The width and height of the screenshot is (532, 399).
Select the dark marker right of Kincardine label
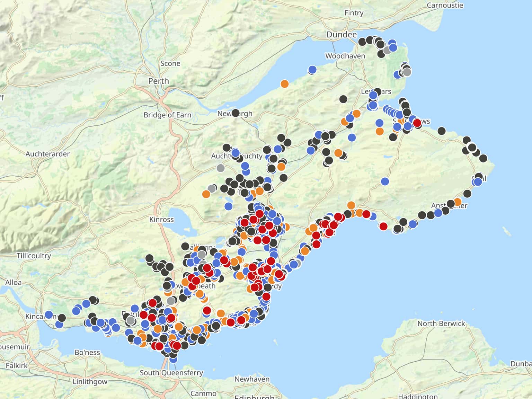(x=62, y=318)
